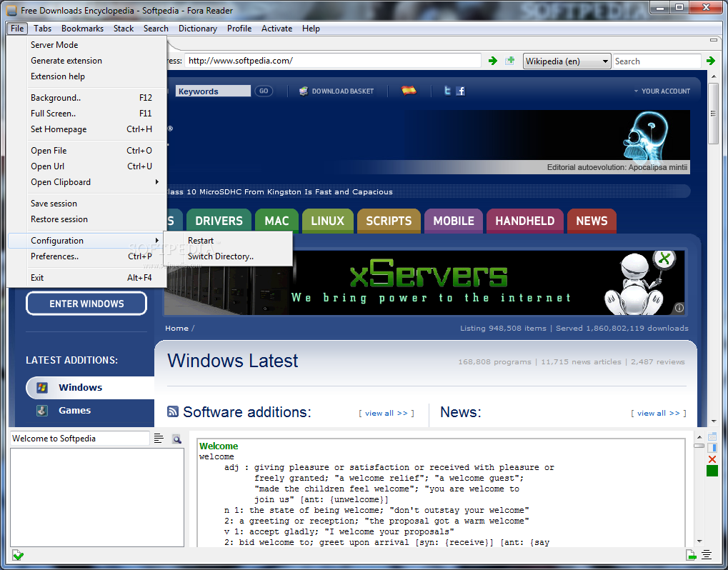Click the Games joystick icon in Latest Additions
The image size is (728, 570).
42,410
